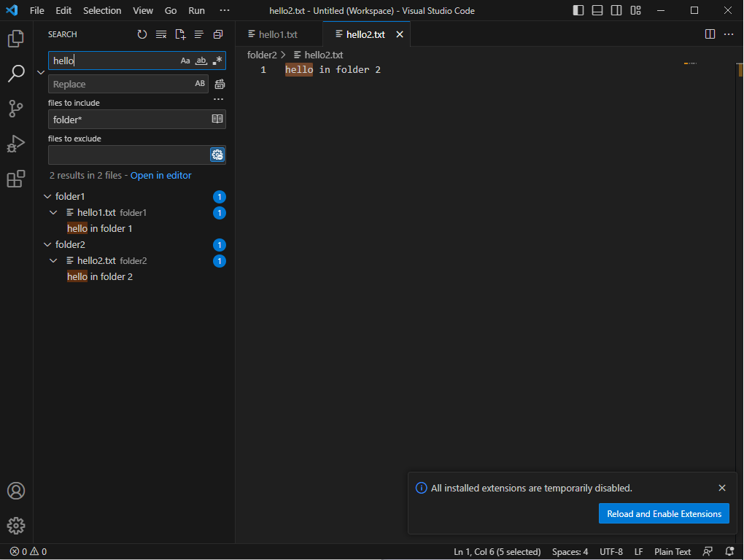Viewport: 744px width, 560px height.
Task: Open the Source Control view
Action: [16, 108]
